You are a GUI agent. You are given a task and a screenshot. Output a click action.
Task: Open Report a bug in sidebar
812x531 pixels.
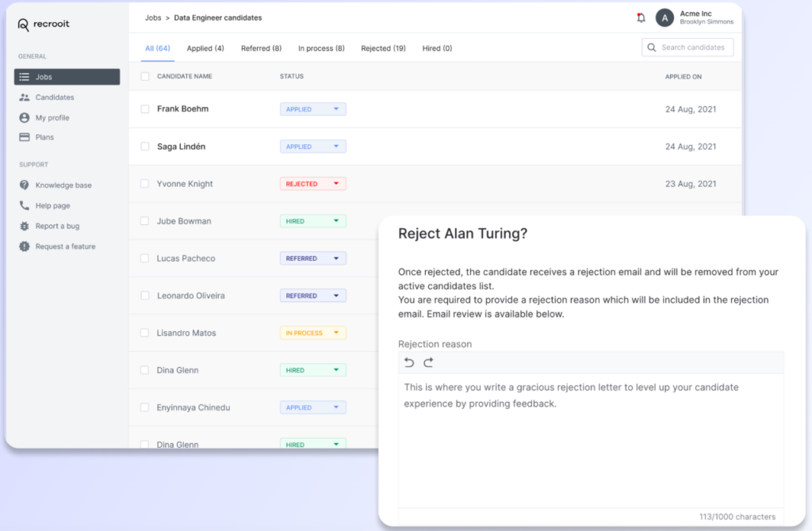pos(57,226)
